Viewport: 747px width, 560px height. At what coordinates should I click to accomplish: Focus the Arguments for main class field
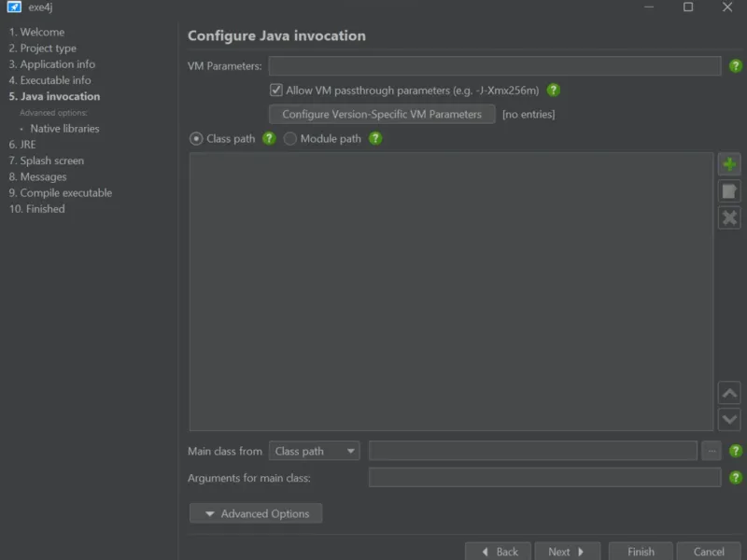point(544,478)
